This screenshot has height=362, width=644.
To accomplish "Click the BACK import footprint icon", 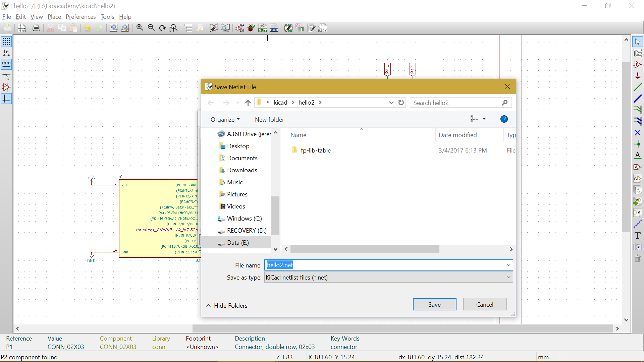I will tap(322, 28).
